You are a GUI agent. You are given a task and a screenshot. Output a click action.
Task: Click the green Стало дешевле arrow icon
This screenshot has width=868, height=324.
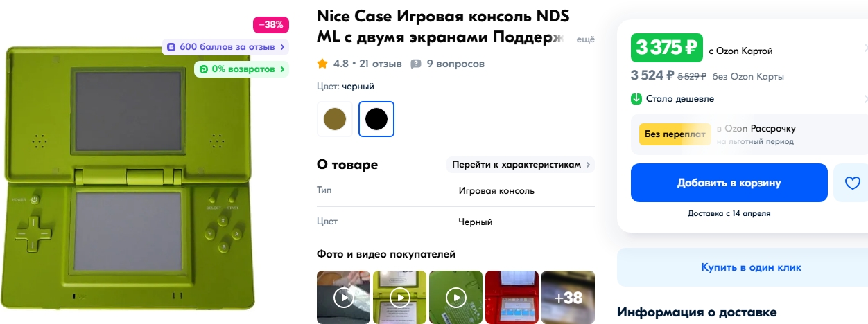point(636,98)
